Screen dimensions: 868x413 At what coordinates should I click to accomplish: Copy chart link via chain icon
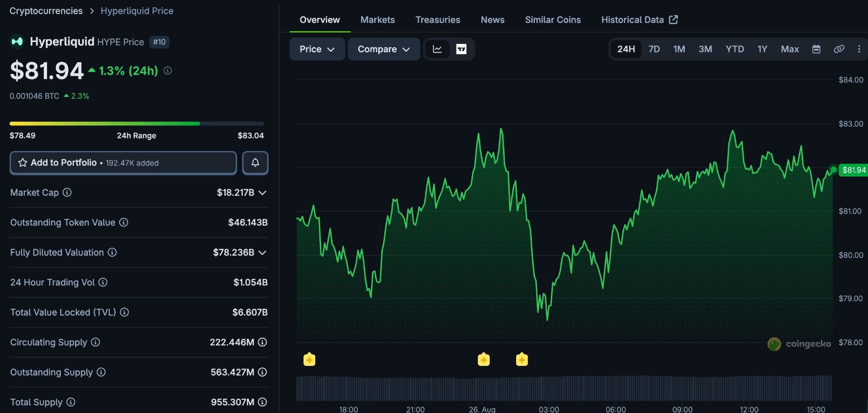tap(839, 49)
